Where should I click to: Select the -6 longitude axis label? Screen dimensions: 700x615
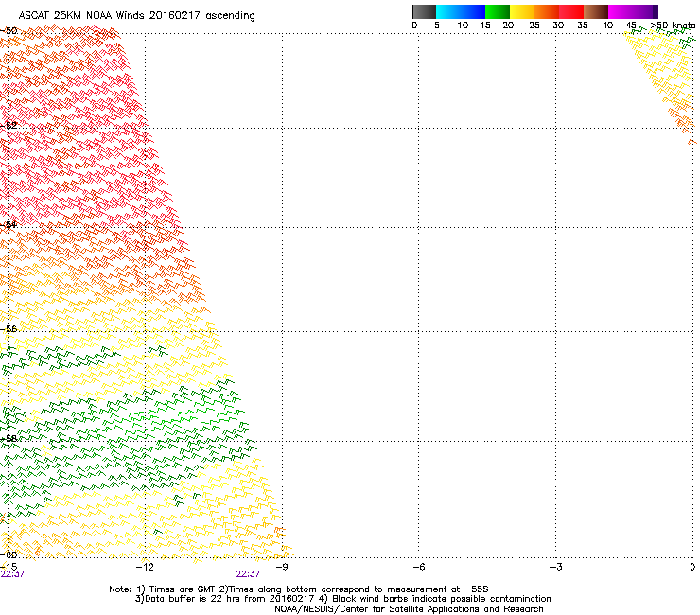(x=418, y=567)
